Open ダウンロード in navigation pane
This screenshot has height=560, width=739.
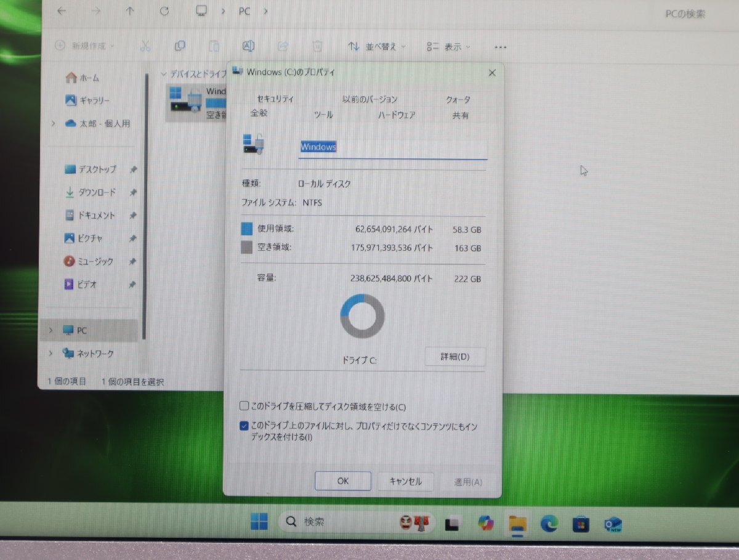pyautogui.click(x=90, y=192)
